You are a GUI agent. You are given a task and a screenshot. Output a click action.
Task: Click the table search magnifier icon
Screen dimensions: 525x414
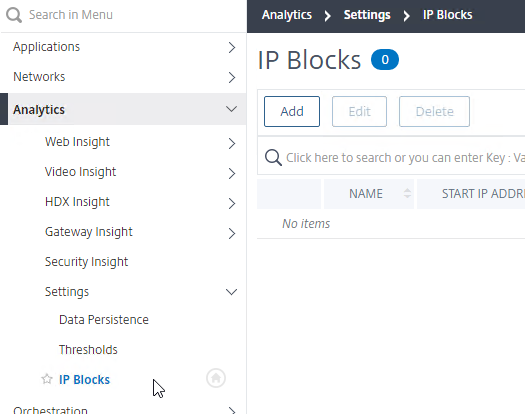point(273,157)
